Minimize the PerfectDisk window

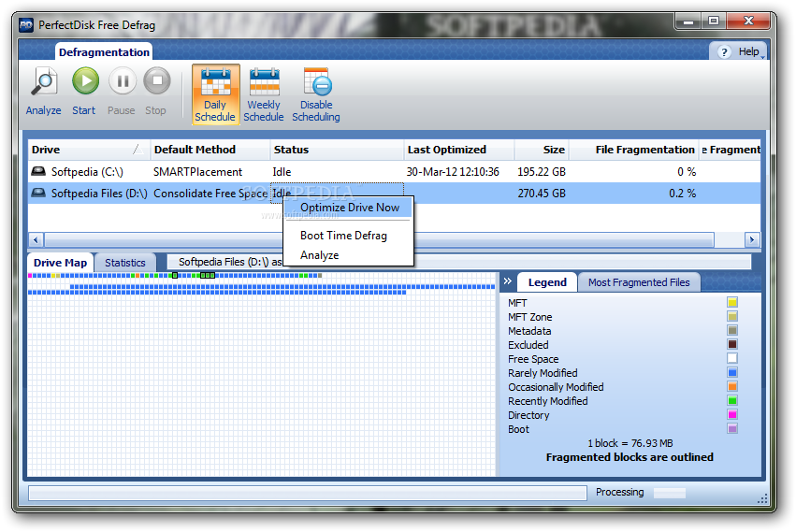tap(688, 21)
